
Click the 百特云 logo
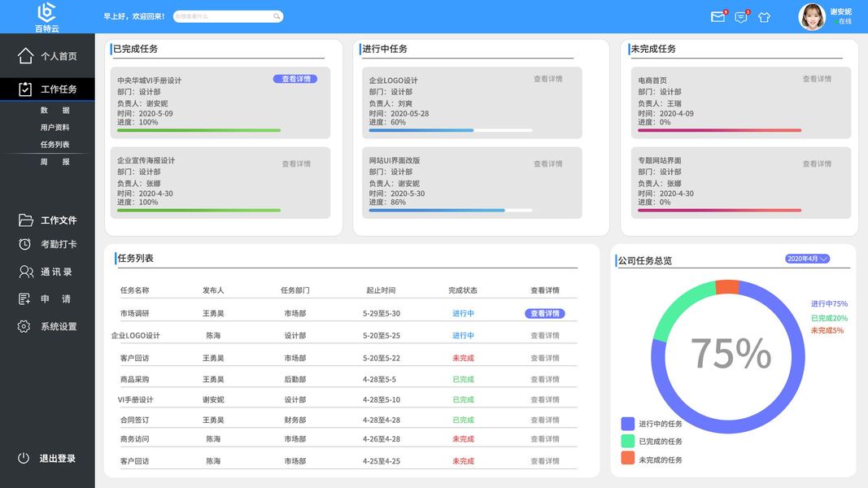pyautogui.click(x=46, y=16)
